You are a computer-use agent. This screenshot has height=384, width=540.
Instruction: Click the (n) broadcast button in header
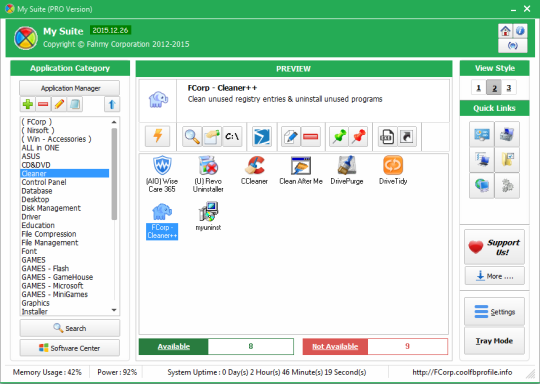(x=512, y=45)
